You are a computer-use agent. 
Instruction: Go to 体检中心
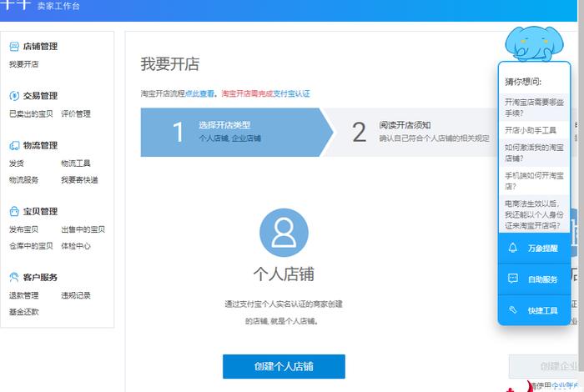[x=76, y=246]
